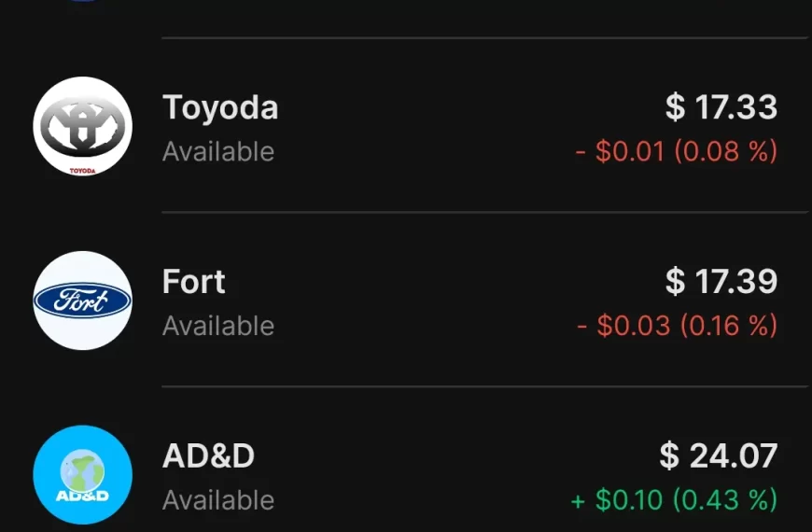Select the $ 17.33 price
Viewport: 812px width, 532px height.
click(x=721, y=107)
